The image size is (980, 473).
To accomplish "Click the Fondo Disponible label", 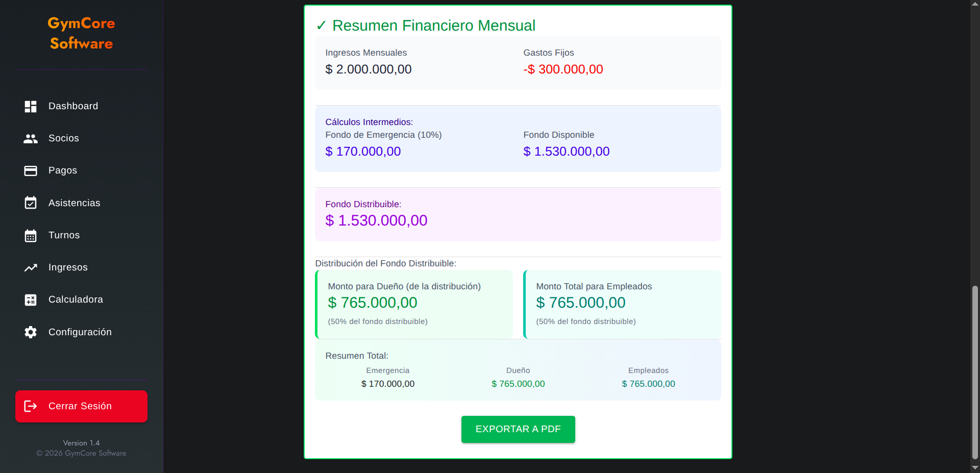I will (559, 135).
